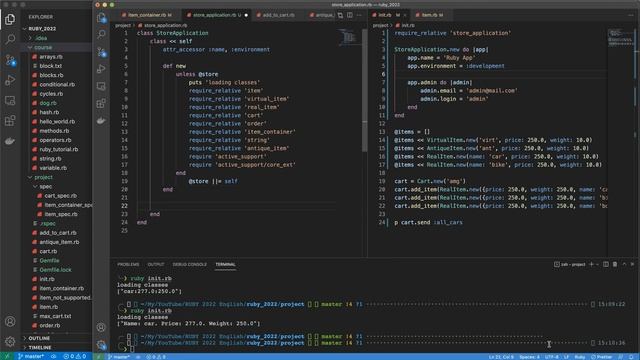
Task: Click the left editor vertical scrollbar
Action: click(x=364, y=90)
